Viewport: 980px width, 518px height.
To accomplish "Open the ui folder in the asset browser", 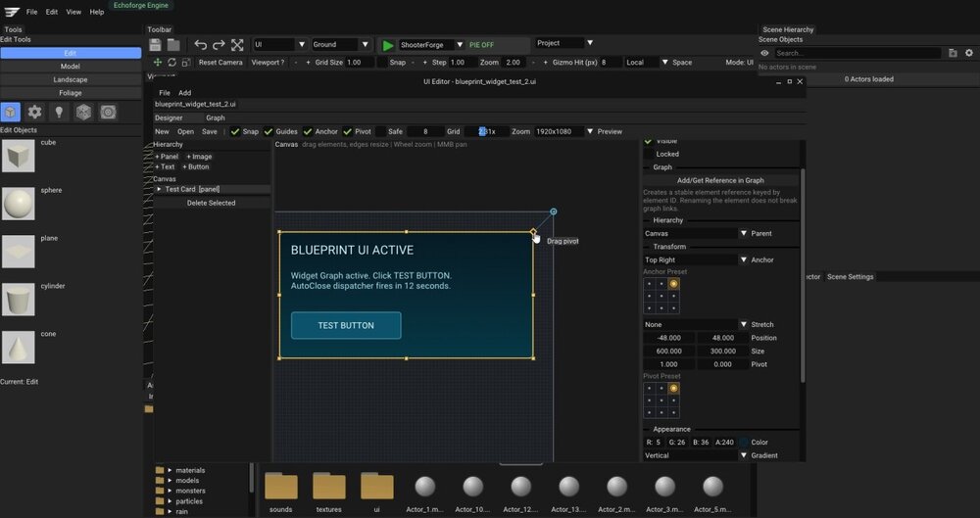I will click(x=377, y=486).
